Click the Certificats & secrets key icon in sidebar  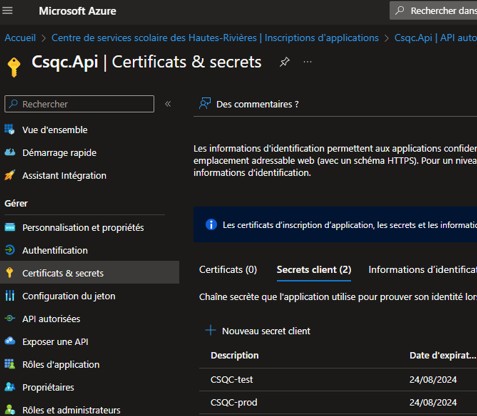pyautogui.click(x=10, y=273)
